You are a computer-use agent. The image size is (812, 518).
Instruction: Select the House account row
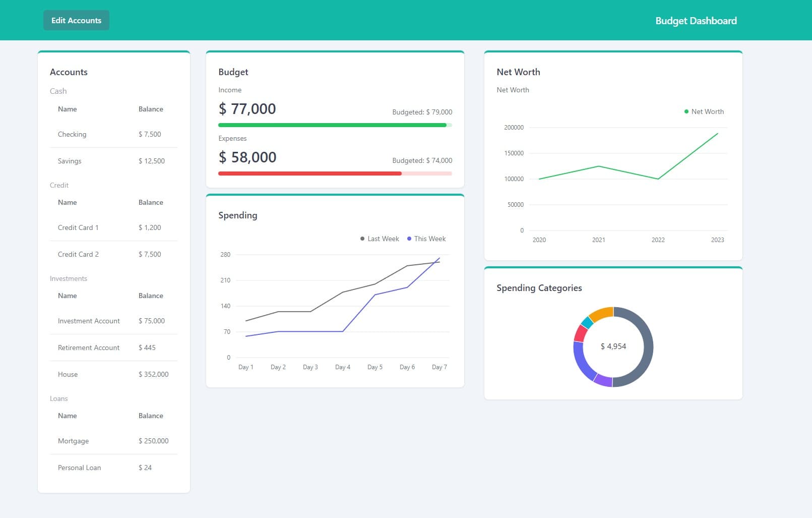coord(114,374)
